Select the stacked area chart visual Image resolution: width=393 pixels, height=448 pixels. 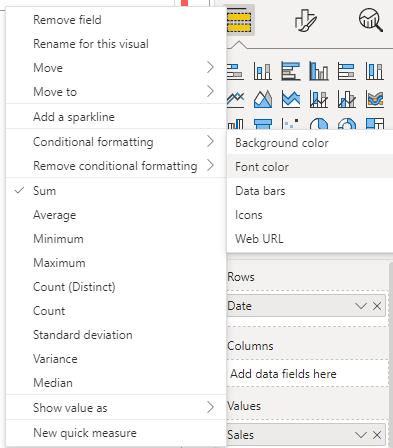click(x=291, y=99)
